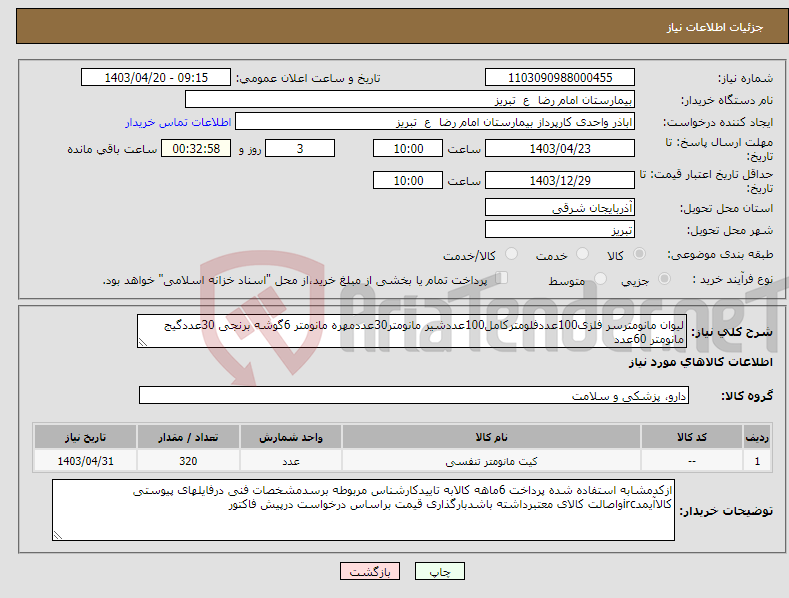This screenshot has height=598, width=789.
Task: Click the گروه کالا field دارو، پزشکی و سلامت
Action: tap(414, 396)
